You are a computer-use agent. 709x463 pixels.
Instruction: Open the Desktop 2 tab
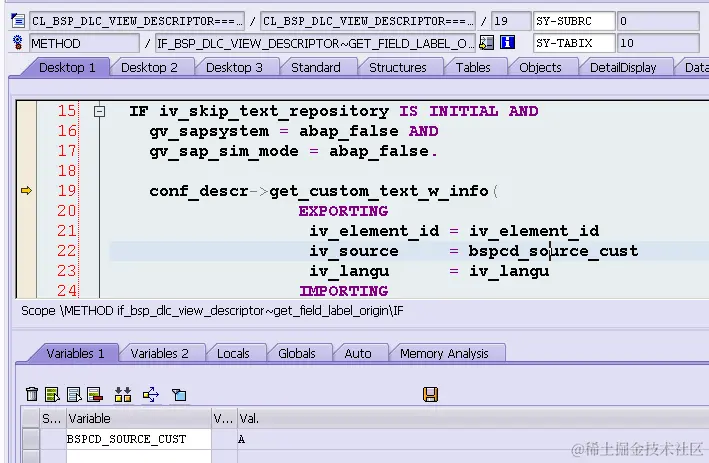[149, 68]
